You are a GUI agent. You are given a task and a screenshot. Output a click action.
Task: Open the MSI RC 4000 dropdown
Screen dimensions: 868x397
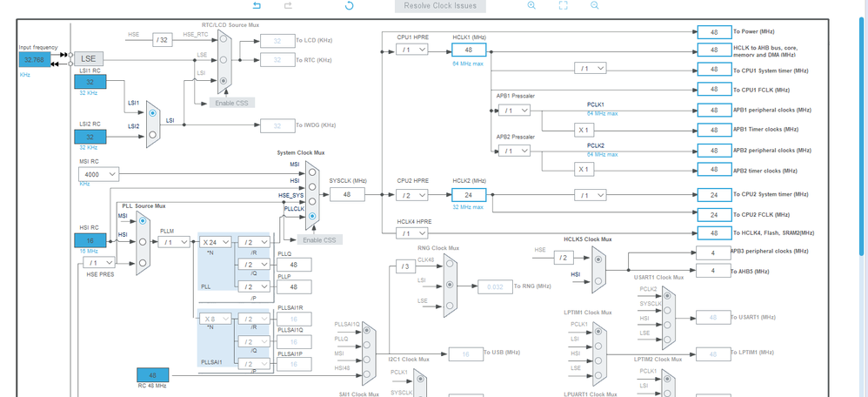click(x=98, y=174)
